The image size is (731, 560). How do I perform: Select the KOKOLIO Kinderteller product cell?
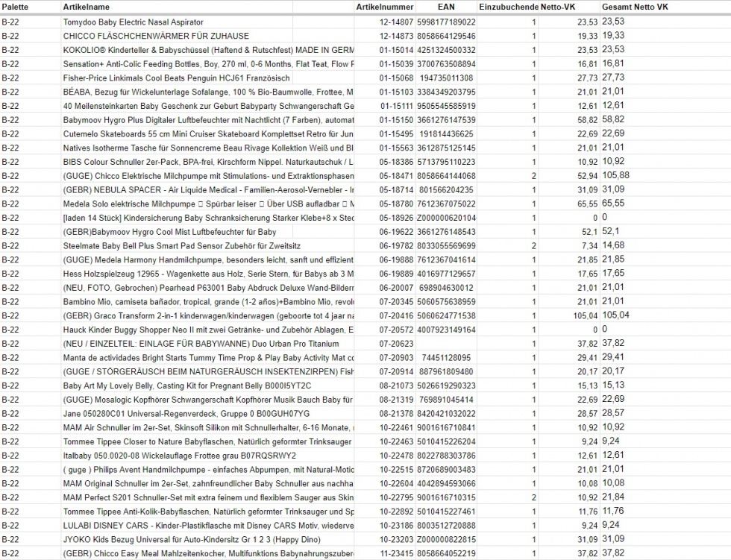pyautogui.click(x=208, y=50)
